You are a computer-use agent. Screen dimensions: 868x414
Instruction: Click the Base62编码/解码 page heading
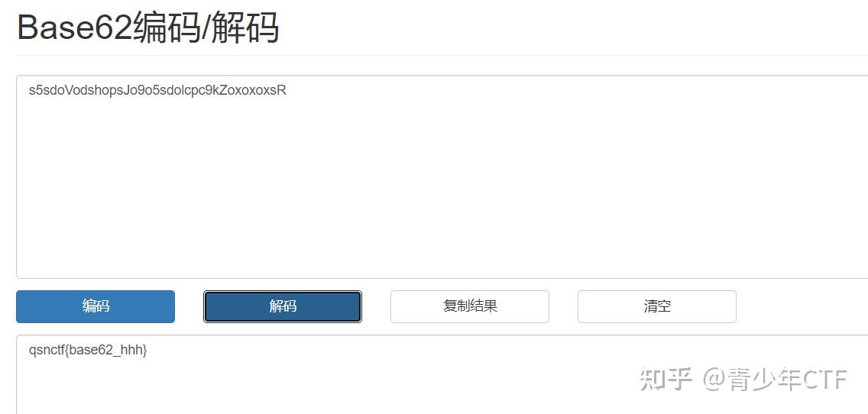[148, 27]
